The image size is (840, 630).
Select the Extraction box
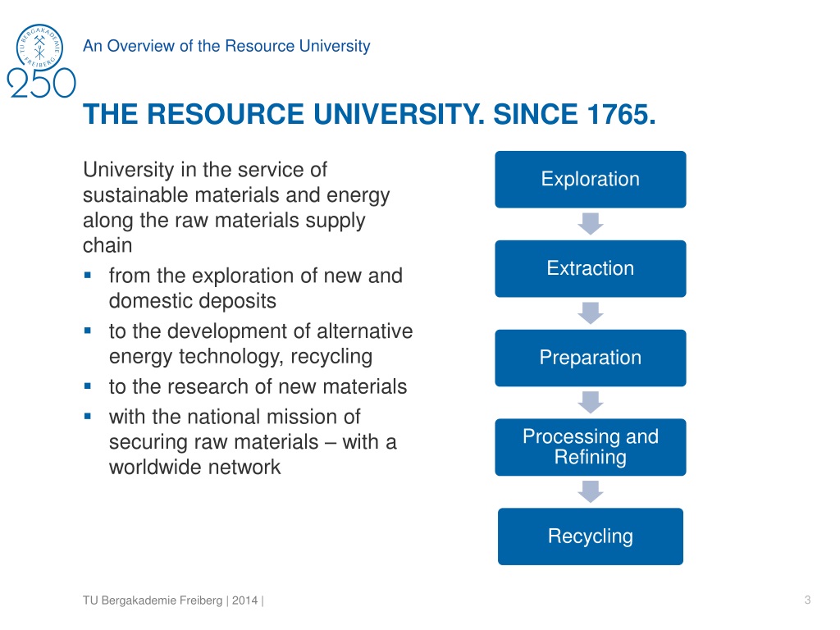point(591,268)
